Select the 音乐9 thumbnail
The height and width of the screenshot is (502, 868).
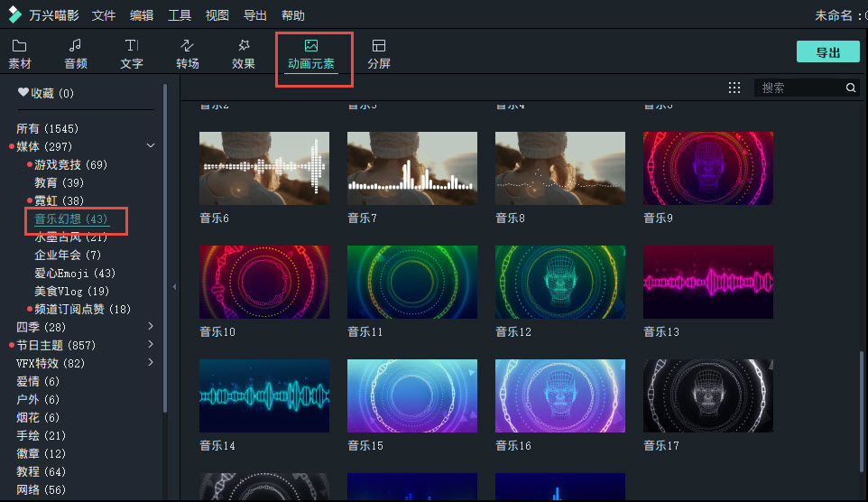coord(708,169)
